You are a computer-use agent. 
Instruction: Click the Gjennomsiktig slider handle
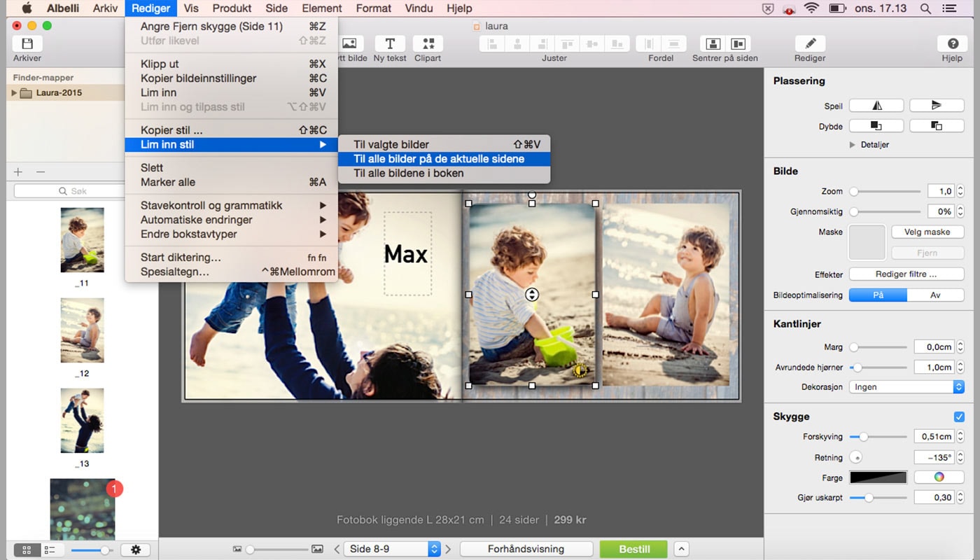(x=854, y=211)
